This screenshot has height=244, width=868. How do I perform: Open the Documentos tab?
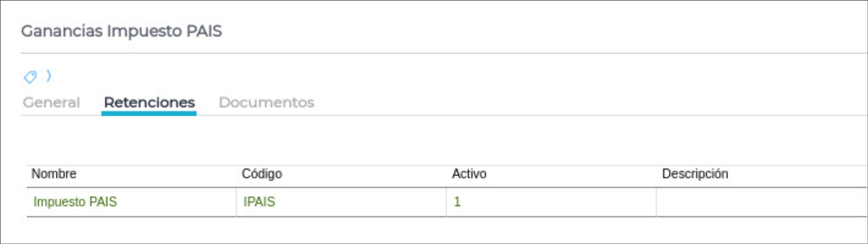tap(267, 103)
